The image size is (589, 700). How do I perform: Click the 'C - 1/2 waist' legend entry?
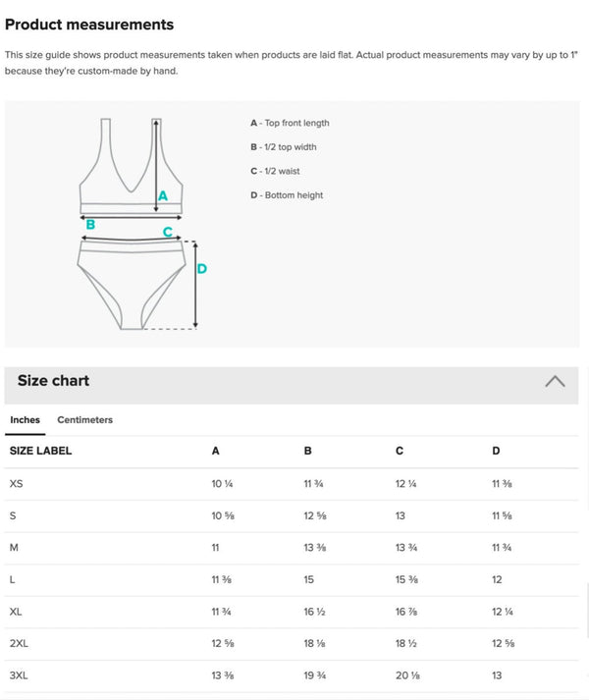(x=275, y=171)
